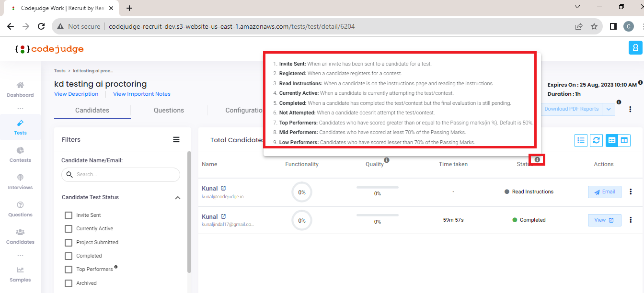
Task: Check the Top Performers filter
Action: tap(68, 269)
